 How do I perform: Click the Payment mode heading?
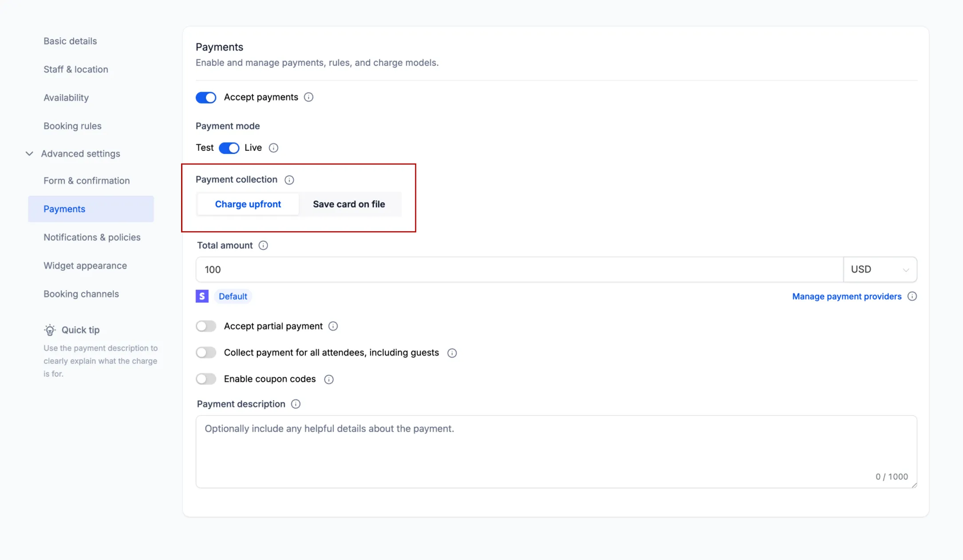tap(228, 126)
